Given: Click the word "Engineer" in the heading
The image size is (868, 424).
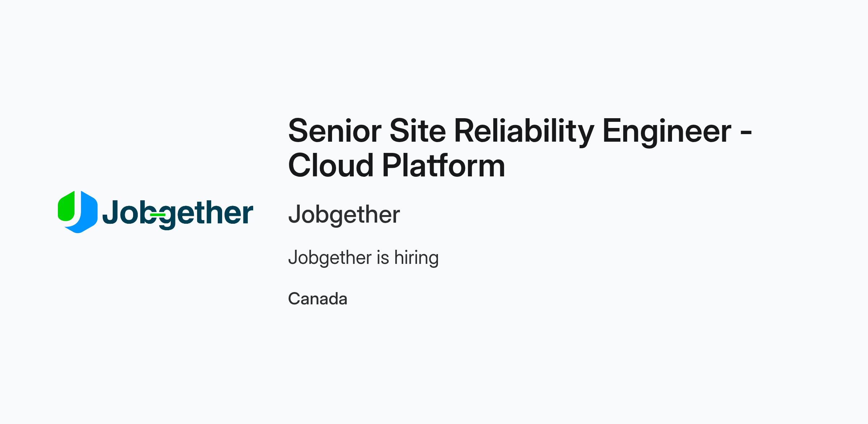Looking at the screenshot, I should pyautogui.click(x=667, y=133).
